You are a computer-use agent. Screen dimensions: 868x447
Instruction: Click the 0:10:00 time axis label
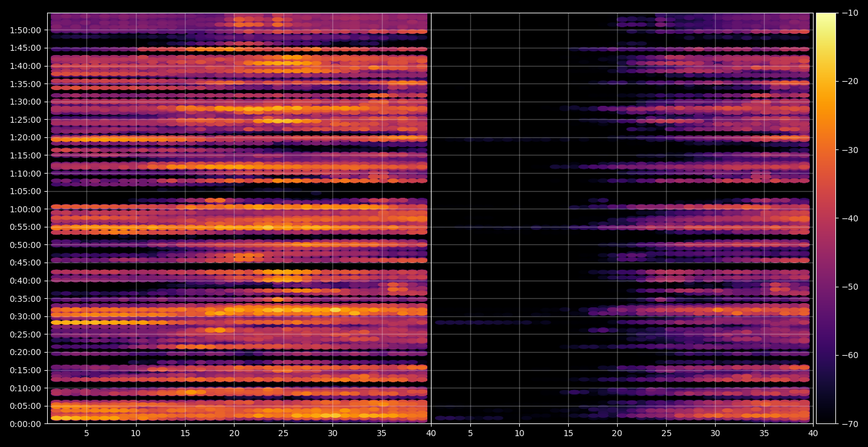(x=25, y=388)
